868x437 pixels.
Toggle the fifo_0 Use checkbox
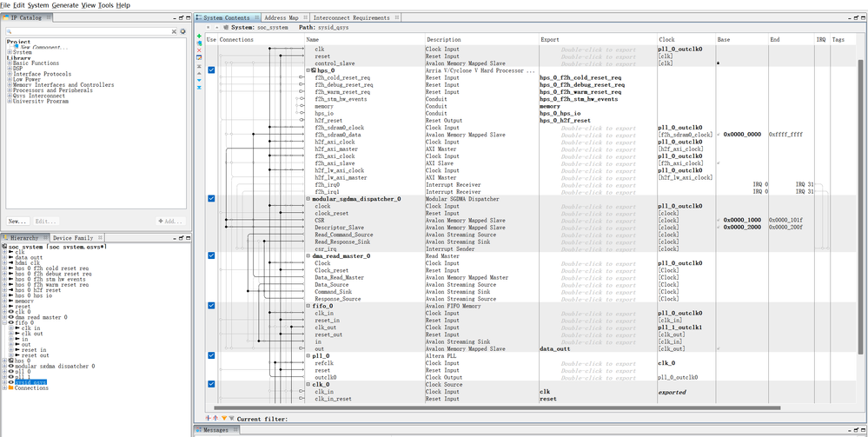[211, 306]
